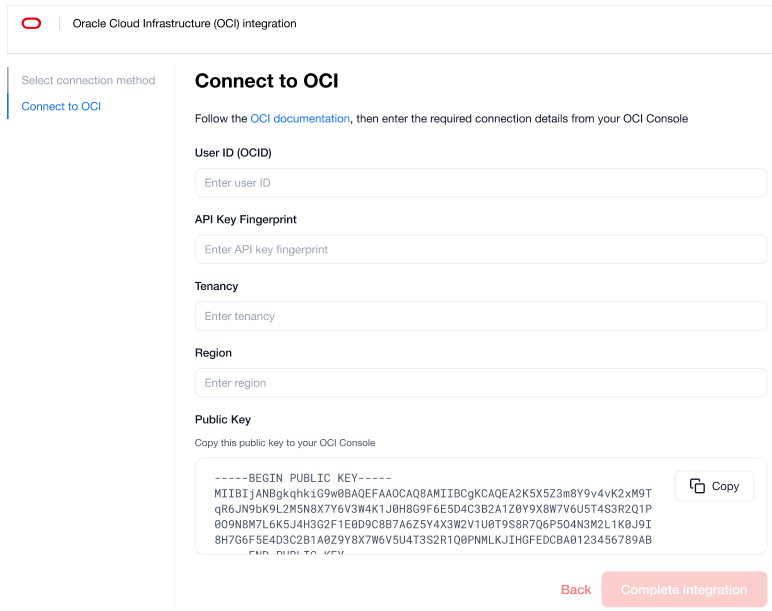Image resolution: width=772 pixels, height=611 pixels.
Task: Click the Region field label
Action: click(x=213, y=353)
